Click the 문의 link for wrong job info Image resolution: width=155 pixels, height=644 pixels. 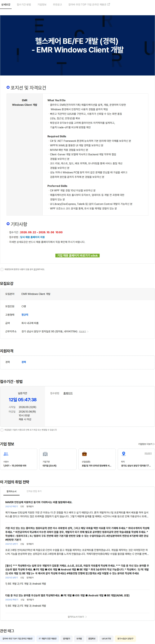click(35, 269)
